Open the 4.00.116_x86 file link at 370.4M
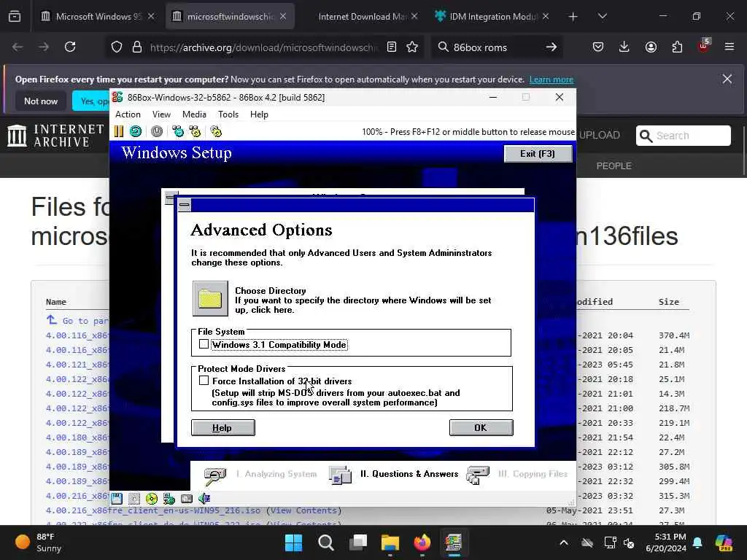The height and width of the screenshot is (560, 747). pos(77,335)
